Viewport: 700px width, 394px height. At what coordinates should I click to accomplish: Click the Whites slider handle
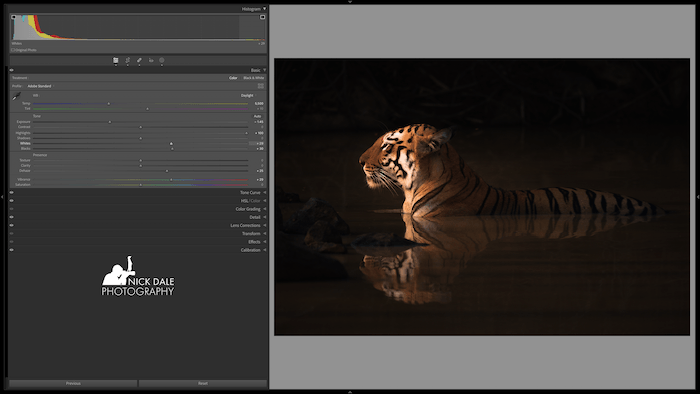171,144
